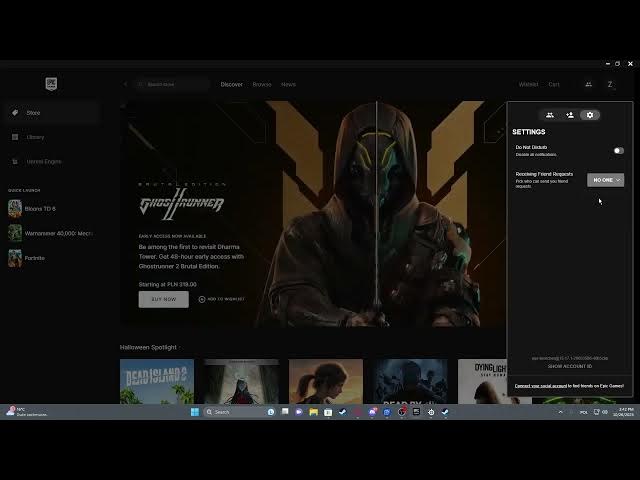Open the Dead Island 2 thumbnail
This screenshot has height=480, width=640.
tap(157, 381)
